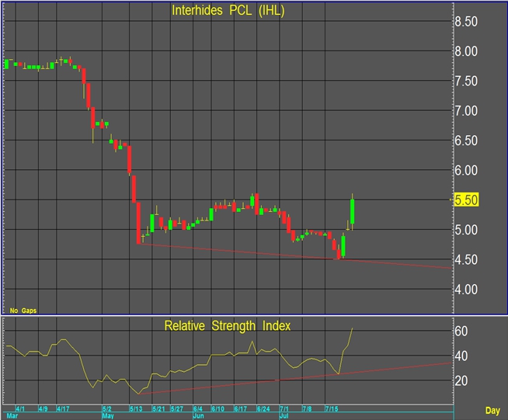Click the 6.00 price axis label
The height and width of the screenshot is (420, 508).
coord(466,170)
